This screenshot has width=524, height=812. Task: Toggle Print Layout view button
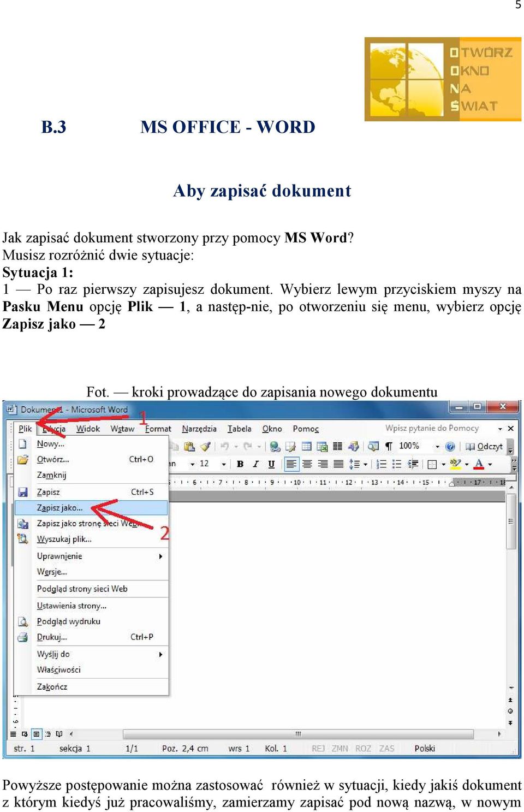tap(37, 734)
